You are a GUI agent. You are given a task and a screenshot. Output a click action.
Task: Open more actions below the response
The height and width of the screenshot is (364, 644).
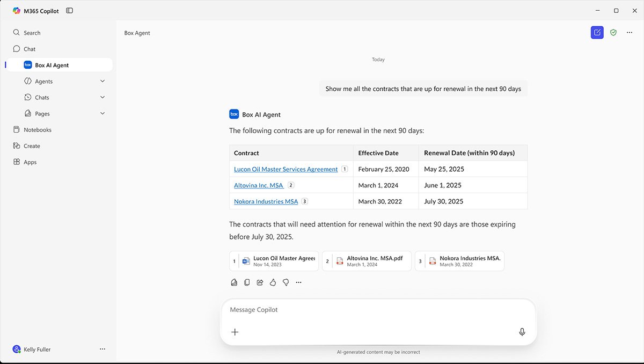[x=299, y=282]
